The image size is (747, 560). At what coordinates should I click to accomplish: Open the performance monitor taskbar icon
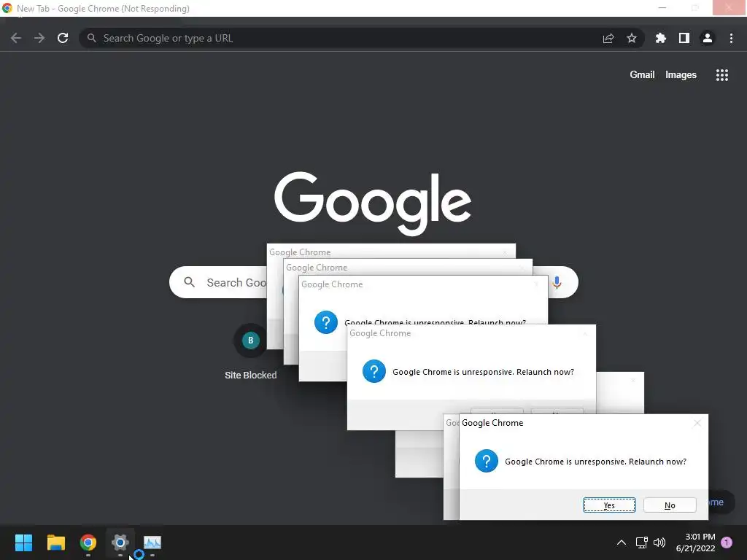coord(152,542)
